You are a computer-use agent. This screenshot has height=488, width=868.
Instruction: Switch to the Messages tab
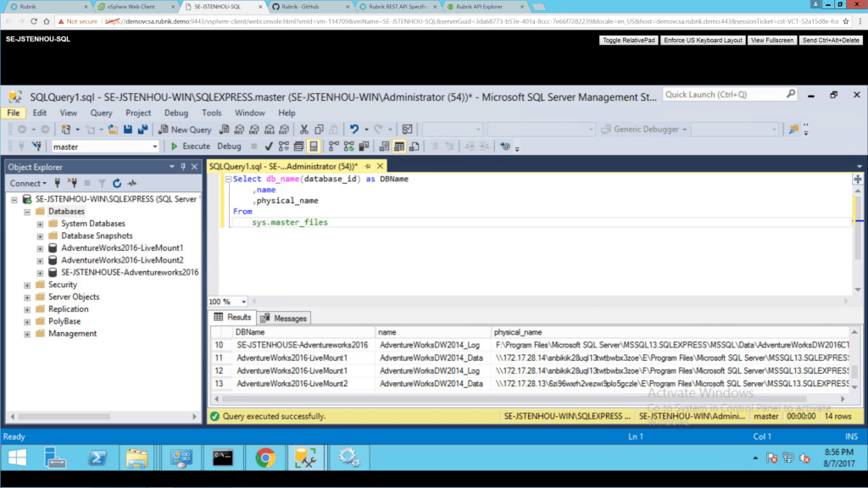pos(284,318)
